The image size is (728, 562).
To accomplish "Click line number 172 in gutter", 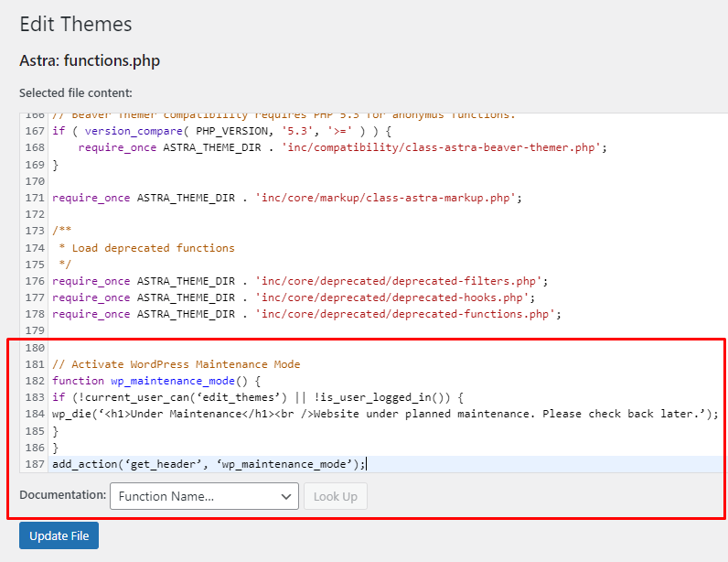I will point(35,214).
